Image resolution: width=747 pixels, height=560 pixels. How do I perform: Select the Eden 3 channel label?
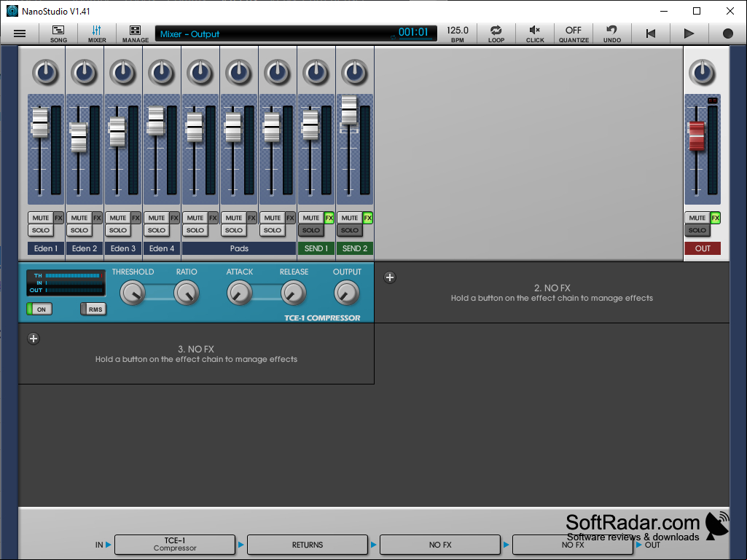tap(123, 248)
